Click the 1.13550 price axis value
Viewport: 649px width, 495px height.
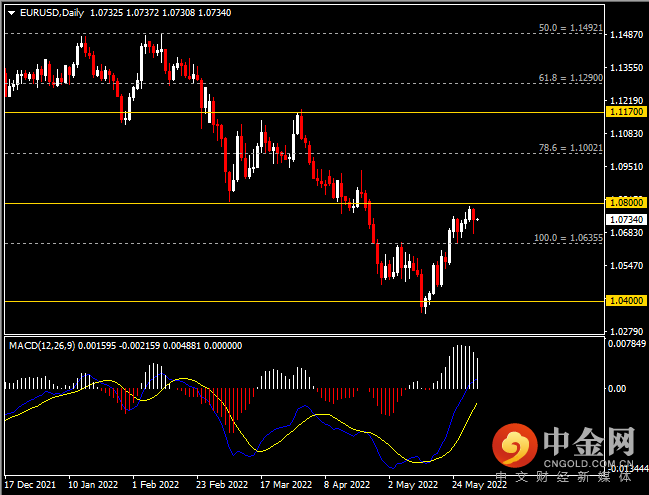coord(627,67)
